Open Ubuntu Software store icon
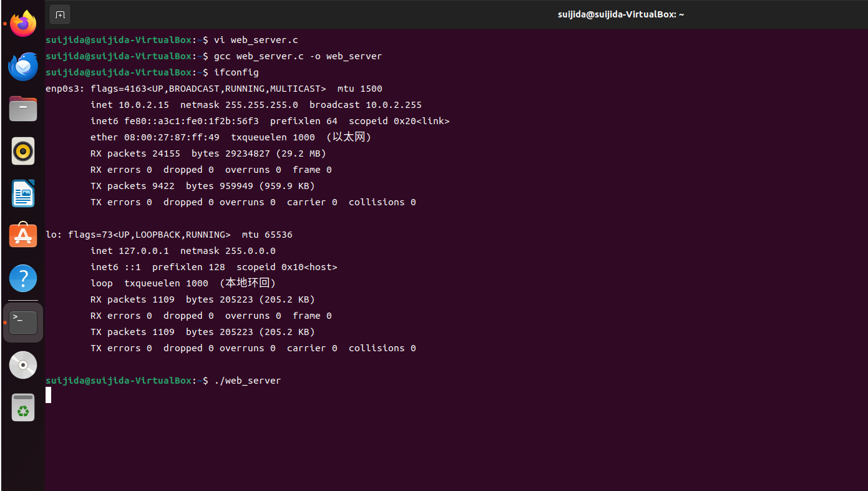Image resolution: width=868 pixels, height=491 pixels. pos(23,236)
